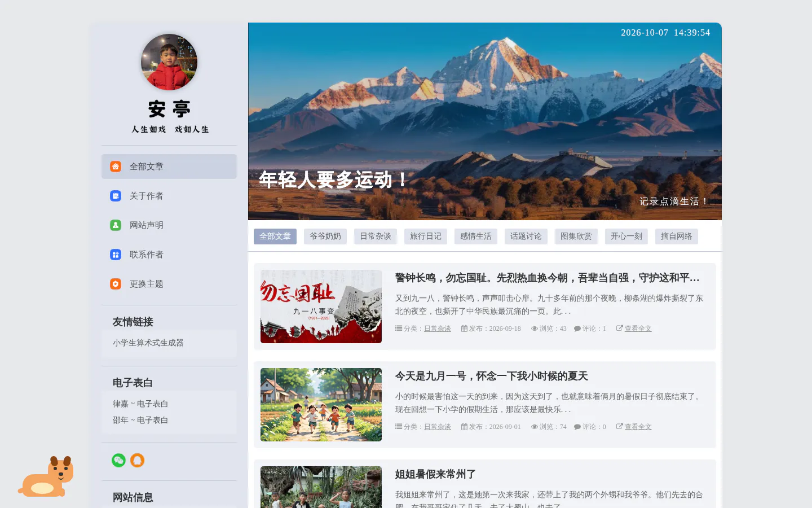The height and width of the screenshot is (508, 812).
Task: Open the green WeChat icon
Action: [118, 461]
